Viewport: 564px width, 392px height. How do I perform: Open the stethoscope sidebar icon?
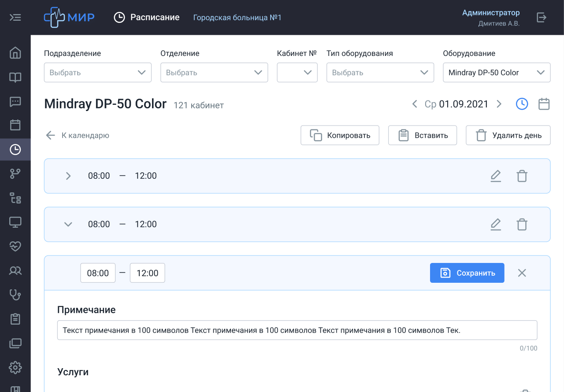(x=15, y=294)
